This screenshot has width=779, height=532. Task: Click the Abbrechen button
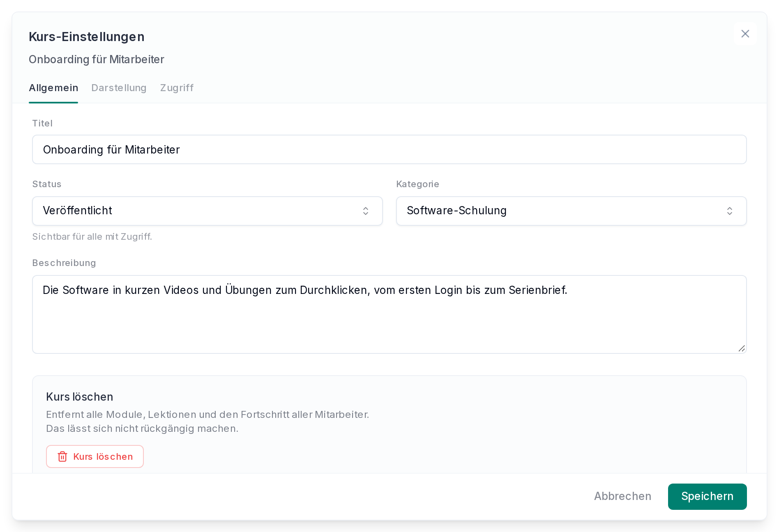(622, 496)
